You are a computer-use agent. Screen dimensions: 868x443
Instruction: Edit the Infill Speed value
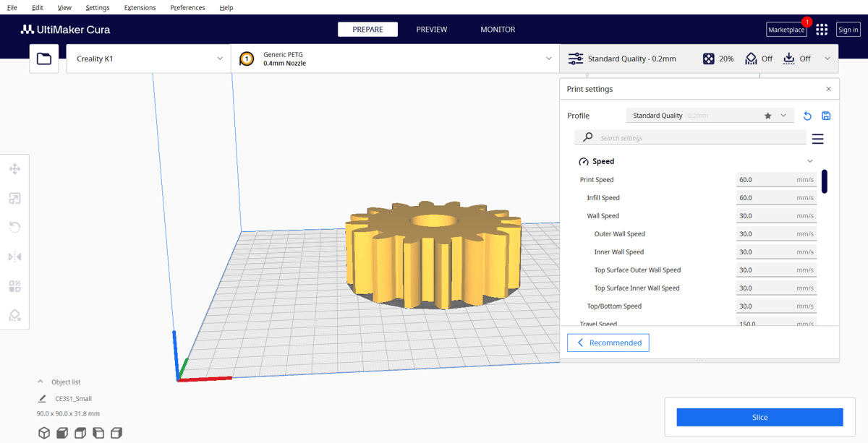click(776, 197)
